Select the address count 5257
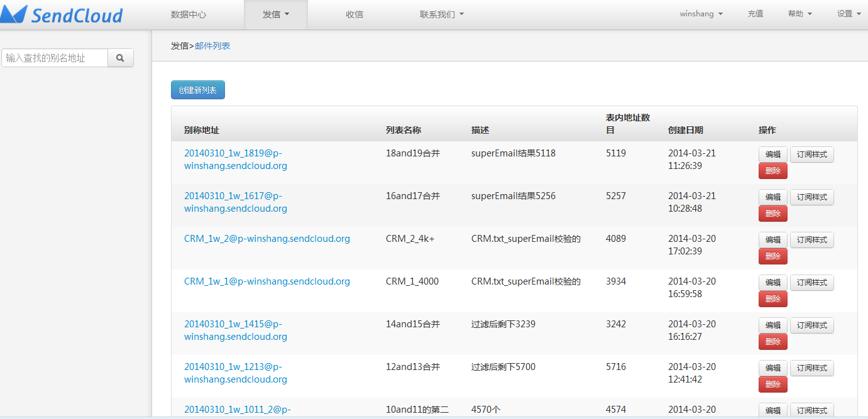The image size is (868, 419). pos(616,196)
